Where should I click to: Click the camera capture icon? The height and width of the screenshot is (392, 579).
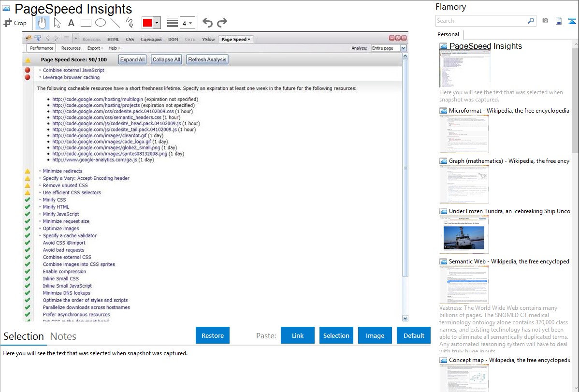(x=545, y=21)
